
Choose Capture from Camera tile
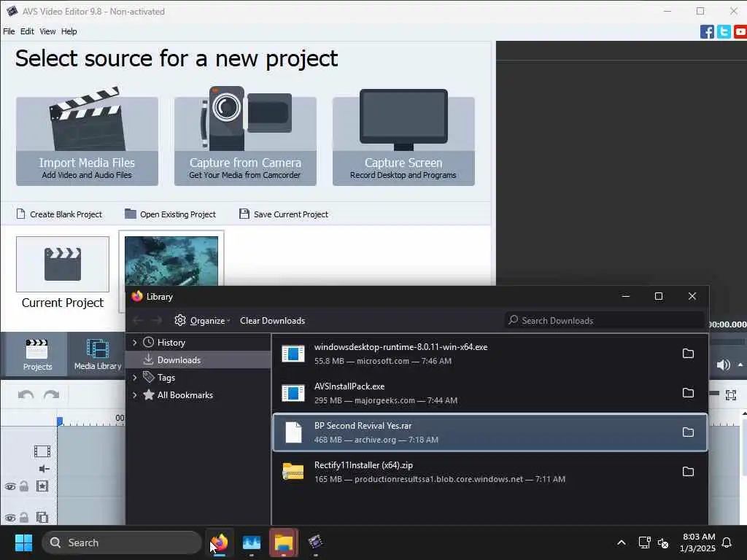pos(245,141)
